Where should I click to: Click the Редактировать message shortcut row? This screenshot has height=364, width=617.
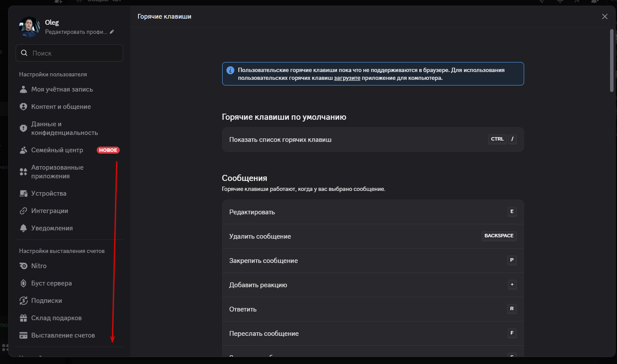[373, 212]
